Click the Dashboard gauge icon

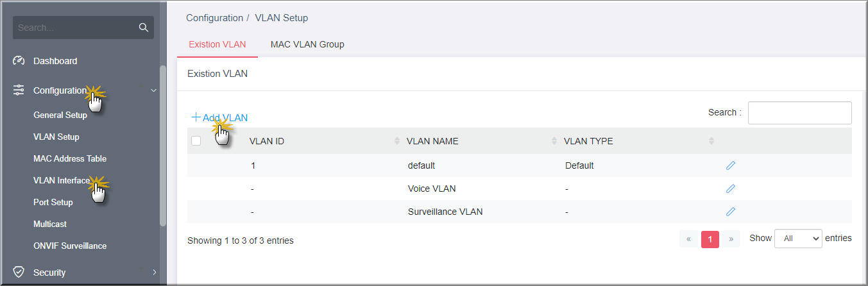[x=19, y=61]
